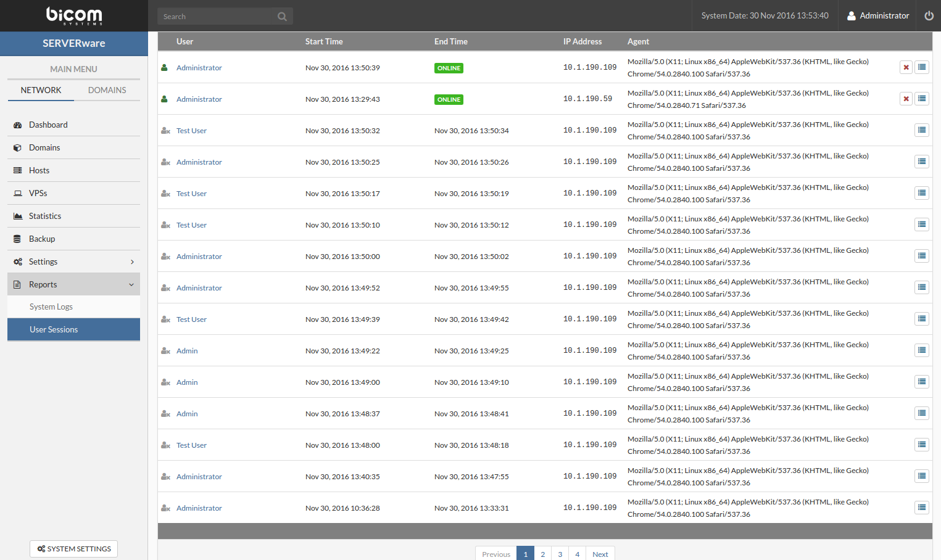Image resolution: width=941 pixels, height=560 pixels.
Task: Go to the Next page of sessions
Action: click(600, 554)
